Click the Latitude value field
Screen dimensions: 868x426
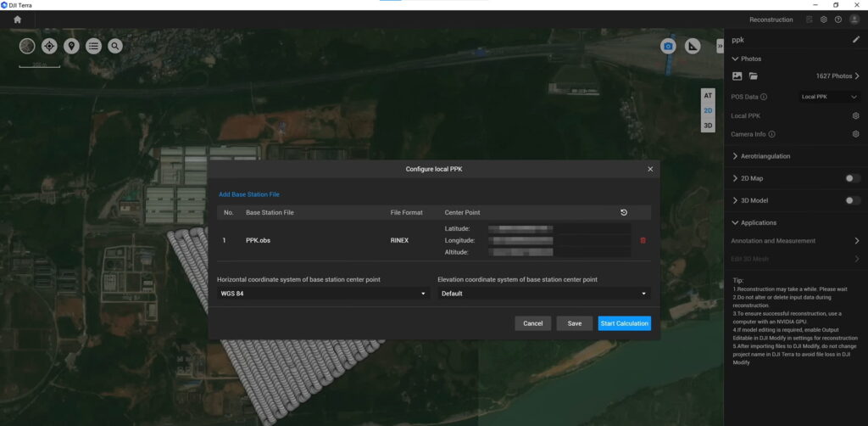tap(559, 229)
